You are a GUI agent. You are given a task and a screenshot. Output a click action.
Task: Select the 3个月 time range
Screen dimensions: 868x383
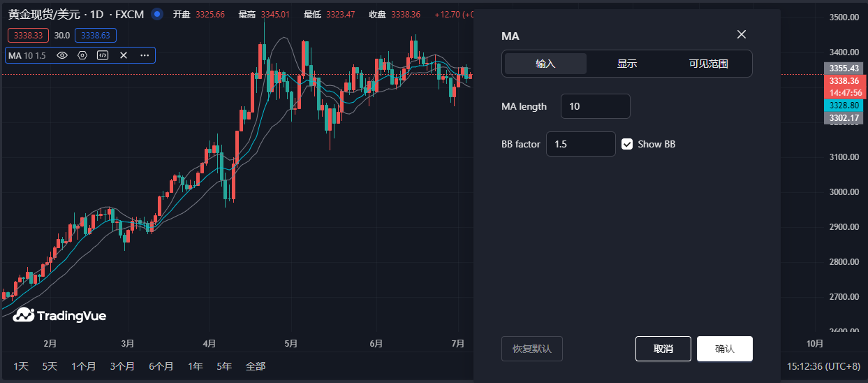pyautogui.click(x=122, y=366)
